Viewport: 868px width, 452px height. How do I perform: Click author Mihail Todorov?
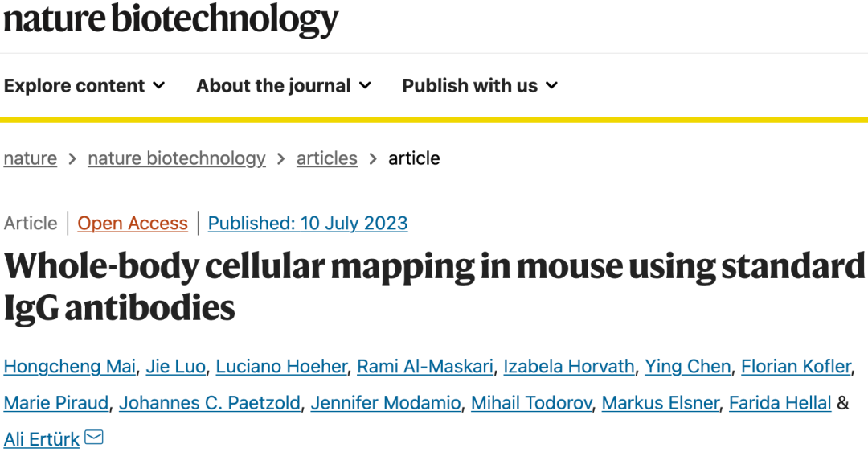pyautogui.click(x=531, y=403)
